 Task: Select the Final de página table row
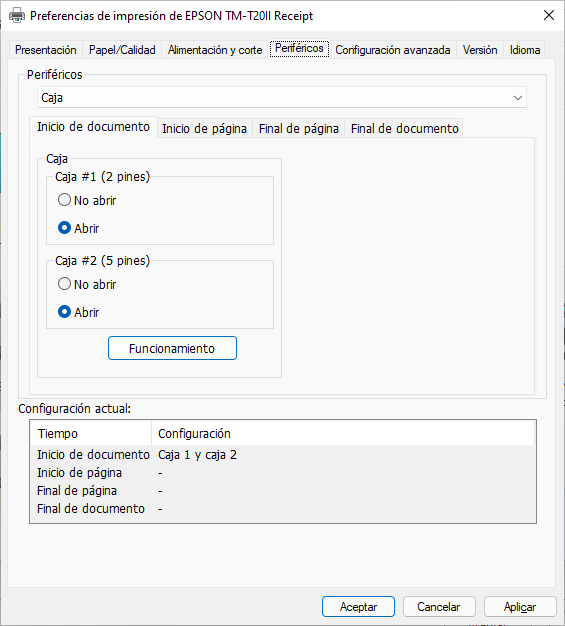[283, 491]
